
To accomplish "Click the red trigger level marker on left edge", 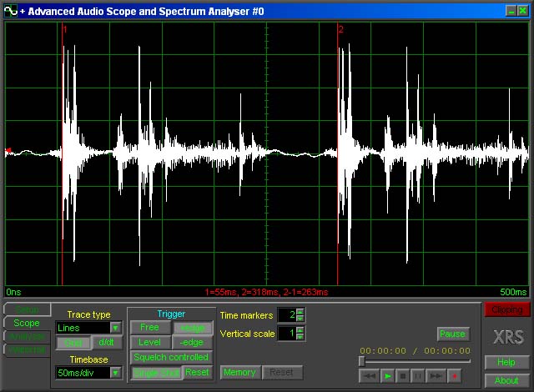I will [8, 150].
